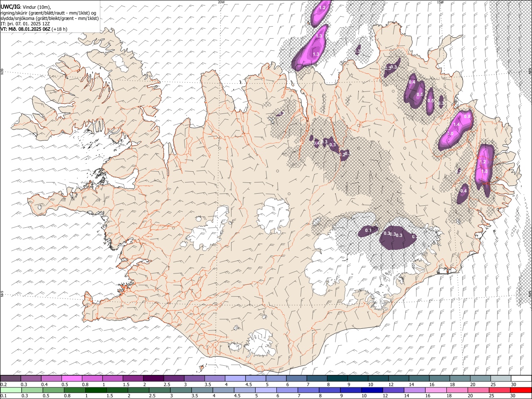Image resolution: width=532 pixels, height=399 pixels.
Task: Click the 0.8 value beside 1.4 on map
Action: click(467, 116)
